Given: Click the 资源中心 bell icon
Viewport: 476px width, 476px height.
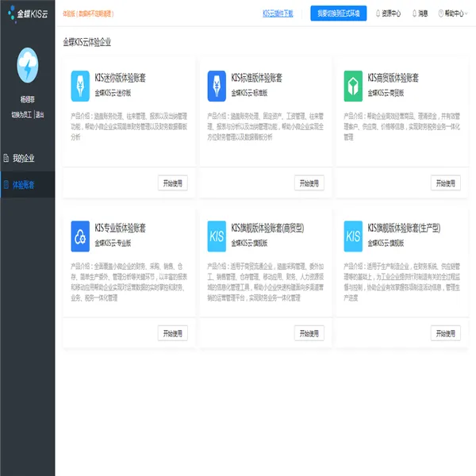Looking at the screenshot, I should point(378,13).
